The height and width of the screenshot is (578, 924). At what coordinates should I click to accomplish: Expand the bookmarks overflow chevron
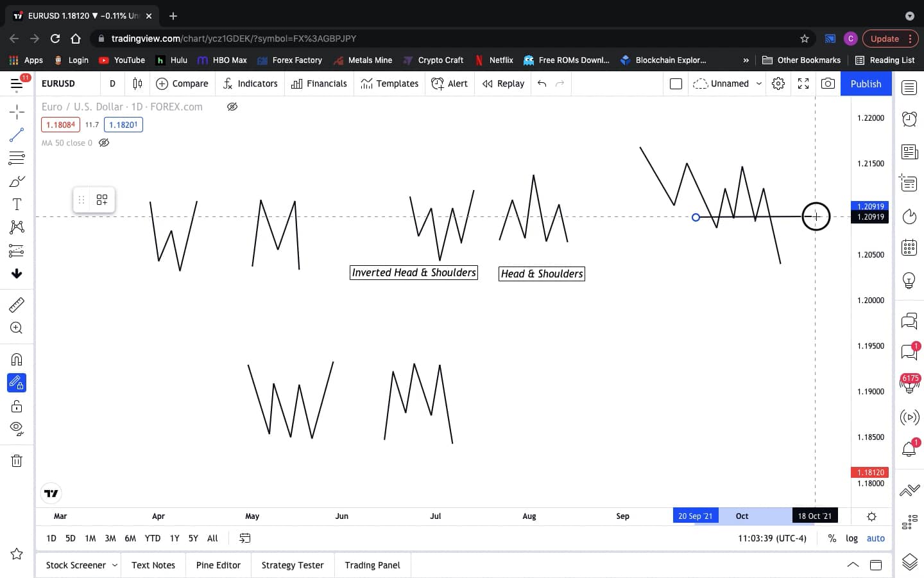tap(746, 60)
